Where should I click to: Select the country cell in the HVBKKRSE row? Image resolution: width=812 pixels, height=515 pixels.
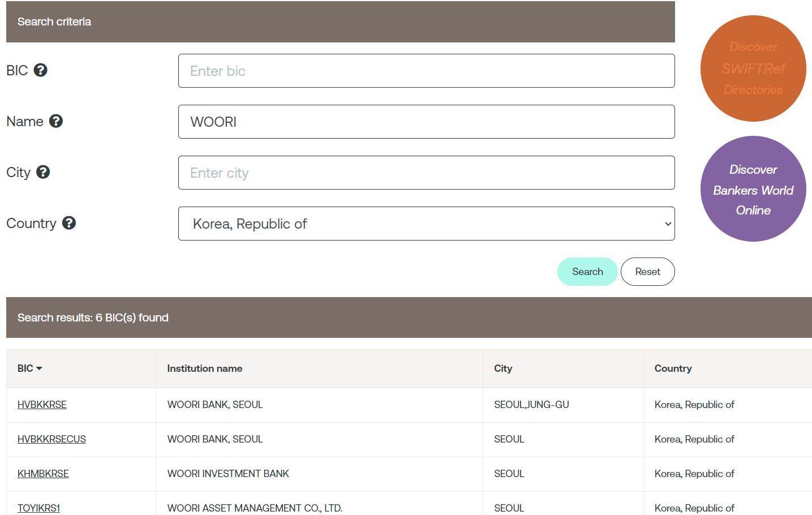coord(728,405)
